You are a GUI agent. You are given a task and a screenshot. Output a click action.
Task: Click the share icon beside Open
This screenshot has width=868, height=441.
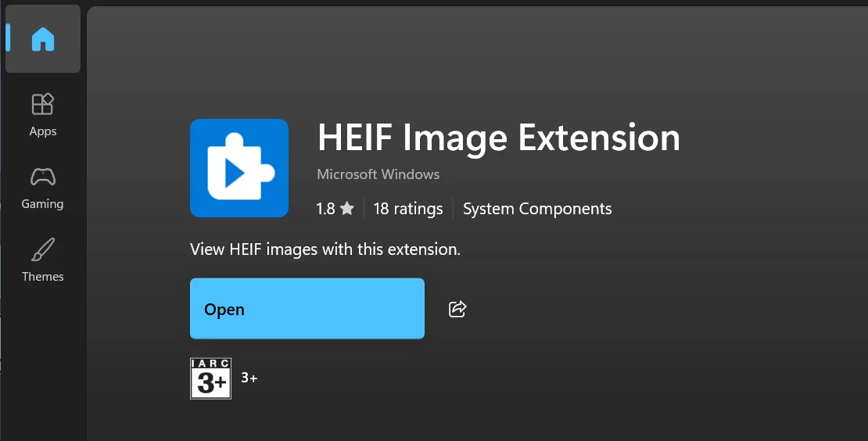[457, 309]
